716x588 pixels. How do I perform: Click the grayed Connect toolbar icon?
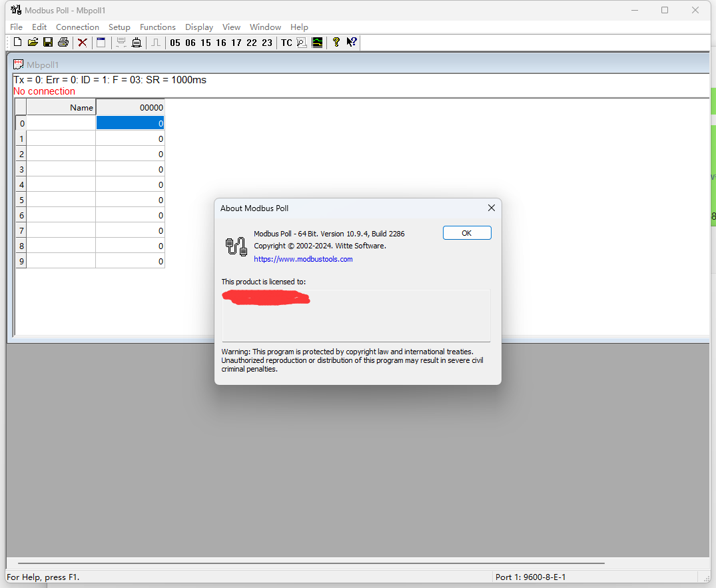pyautogui.click(x=121, y=43)
